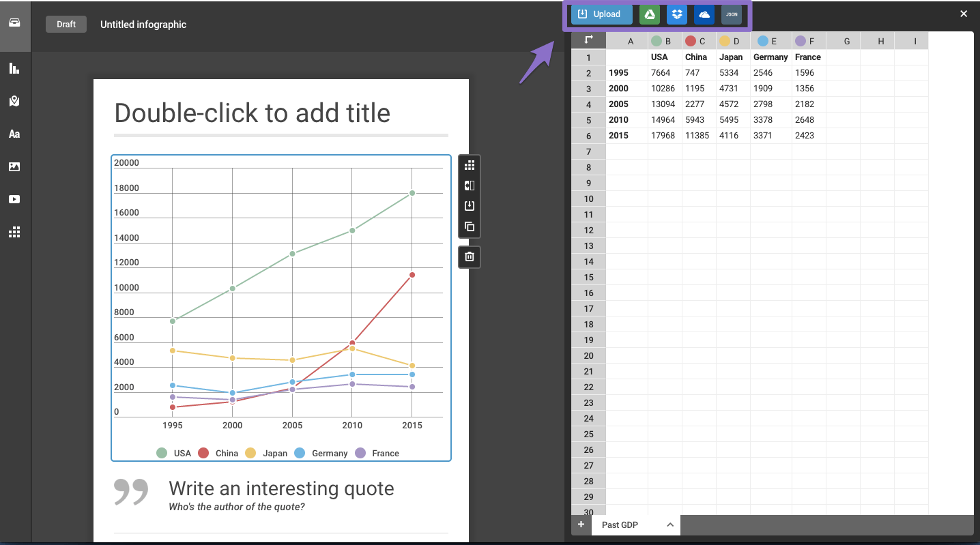Image resolution: width=980 pixels, height=545 pixels.
Task: Delete the selected chart with trash icon
Action: (470, 256)
